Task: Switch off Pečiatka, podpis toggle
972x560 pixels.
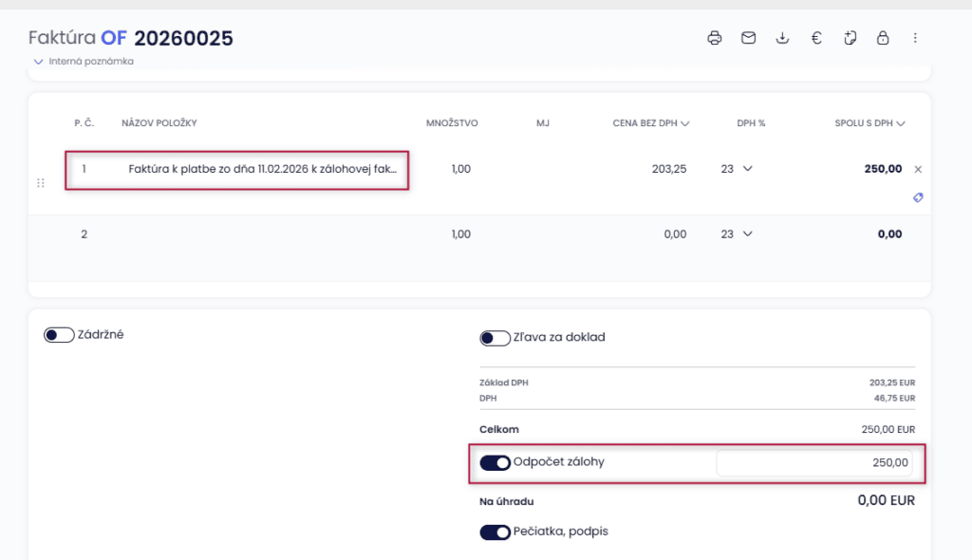Action: [x=495, y=532]
